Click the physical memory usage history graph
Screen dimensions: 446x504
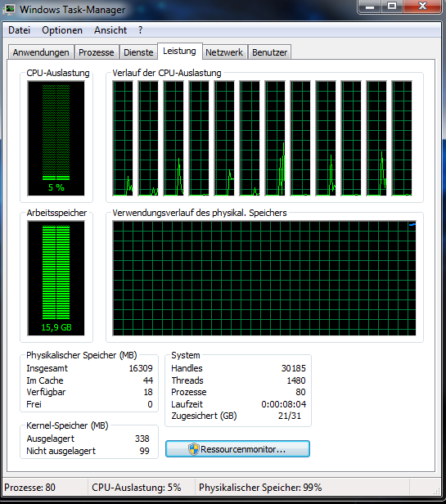tap(264, 278)
